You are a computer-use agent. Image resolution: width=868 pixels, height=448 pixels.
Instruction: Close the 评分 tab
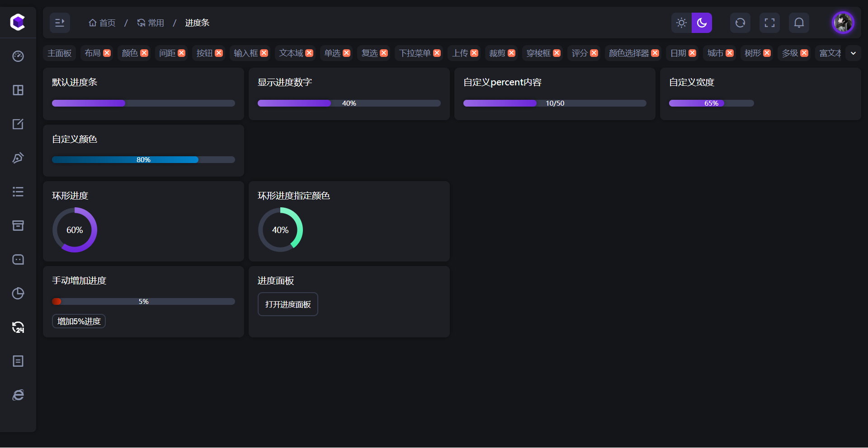tap(594, 53)
